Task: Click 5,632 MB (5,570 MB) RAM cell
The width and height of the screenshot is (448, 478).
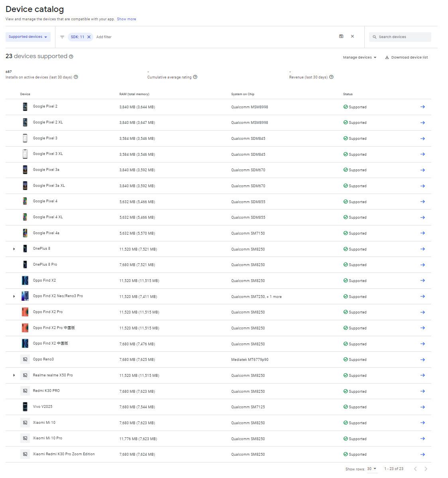Action: [x=137, y=233]
